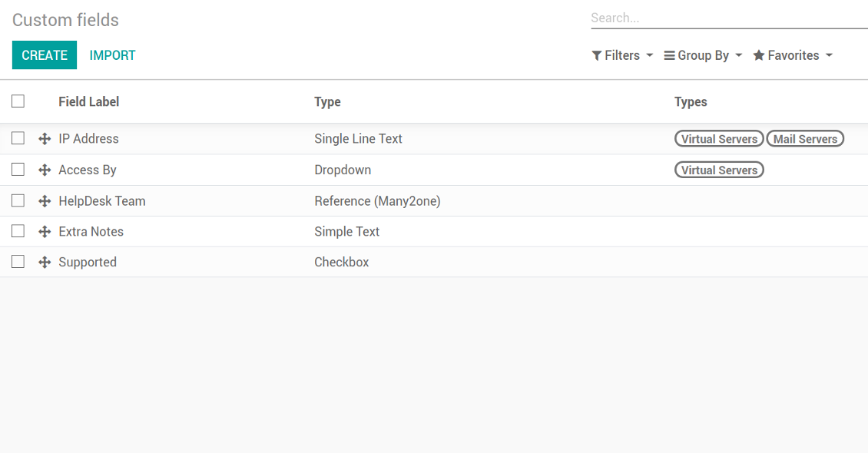Check the IP Address row checkbox
Viewport: 868px width, 453px height.
point(18,137)
